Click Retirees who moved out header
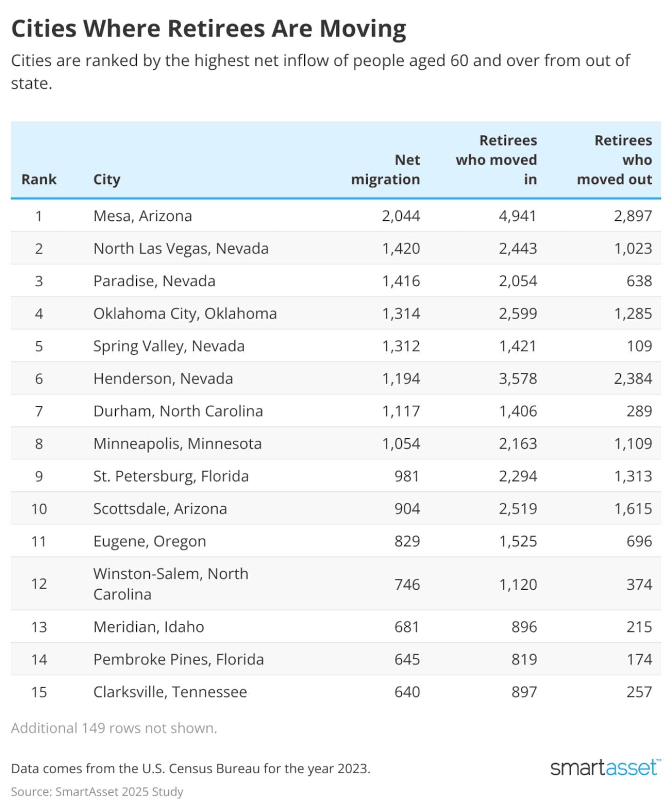 pyautogui.click(x=615, y=160)
